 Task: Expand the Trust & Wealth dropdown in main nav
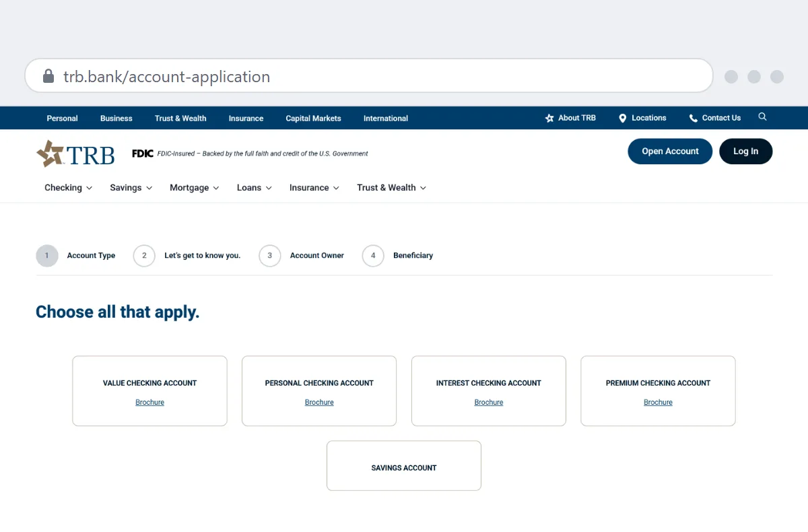pos(392,188)
